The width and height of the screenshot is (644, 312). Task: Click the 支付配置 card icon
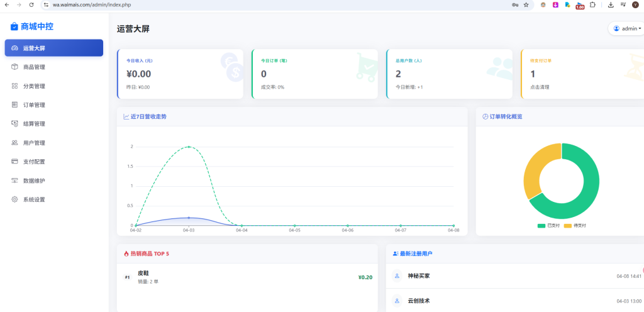[x=14, y=162]
